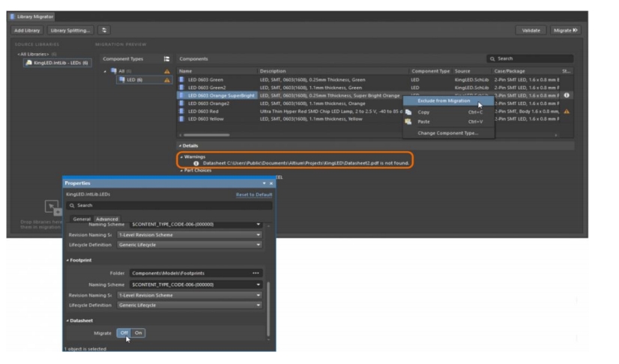Image resolution: width=619 pixels, height=364 pixels.
Task: Choose Copy in the context menu
Action: [448, 112]
